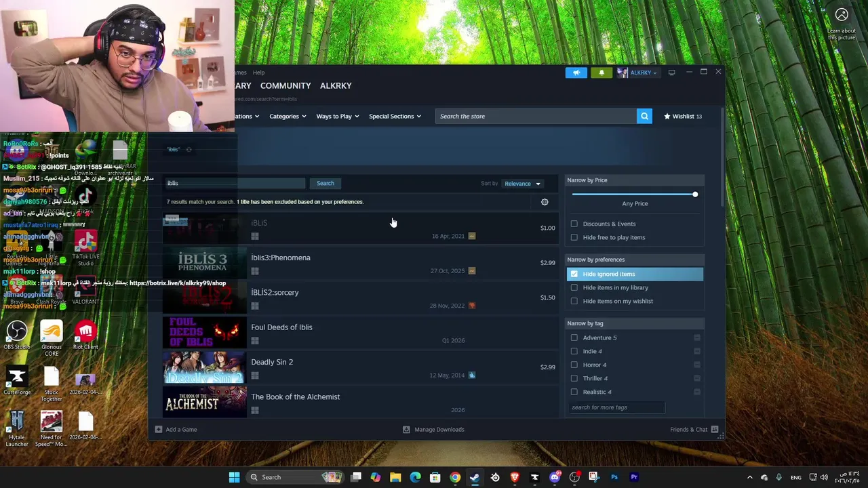Open Steam notifications bell
Image resolution: width=868 pixels, height=488 pixels.
tap(601, 73)
